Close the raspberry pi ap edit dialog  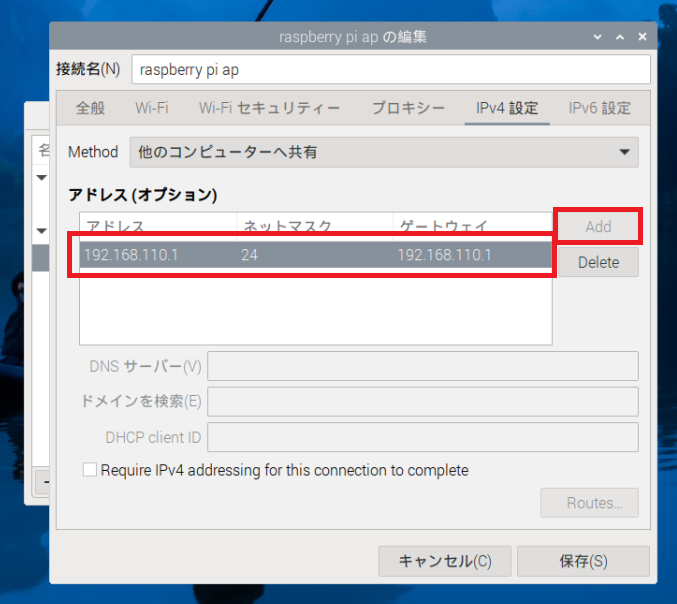point(641,37)
